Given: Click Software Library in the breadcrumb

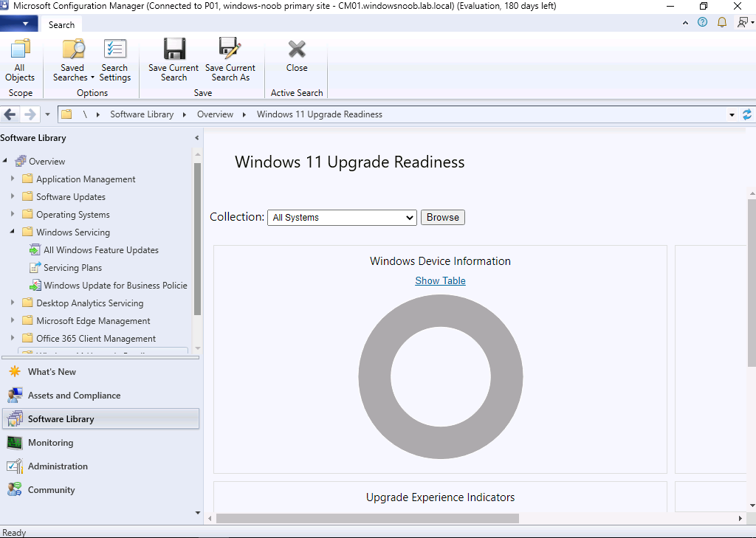Looking at the screenshot, I should [142, 114].
